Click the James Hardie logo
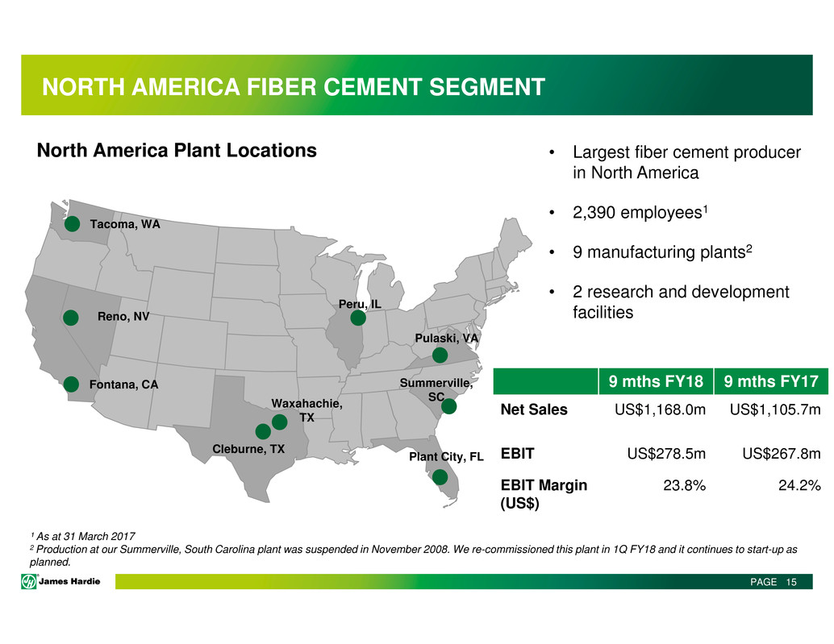The image size is (834, 644). click(x=61, y=583)
